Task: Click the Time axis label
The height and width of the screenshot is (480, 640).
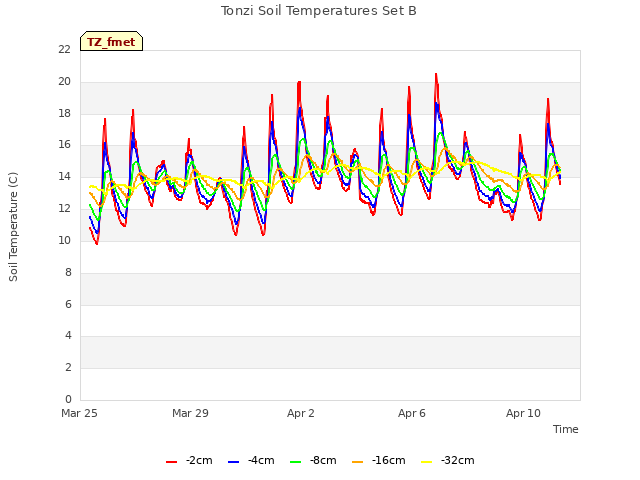Action: coord(566,429)
